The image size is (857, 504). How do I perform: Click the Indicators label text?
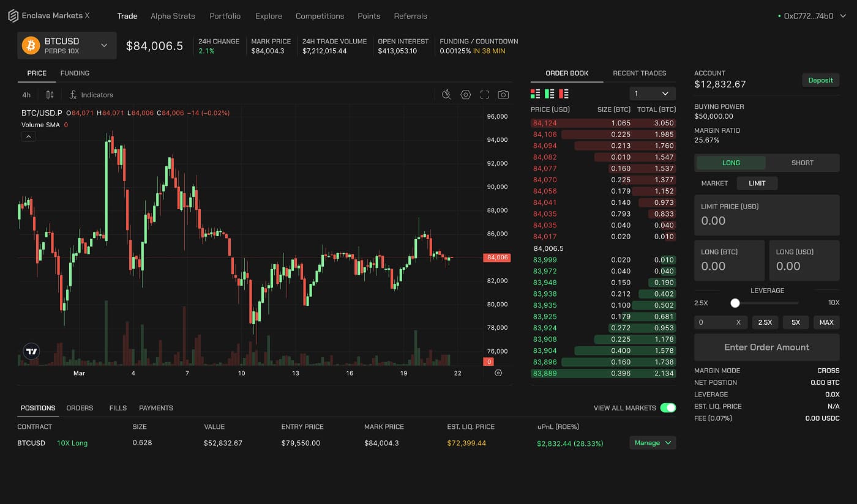coord(97,95)
